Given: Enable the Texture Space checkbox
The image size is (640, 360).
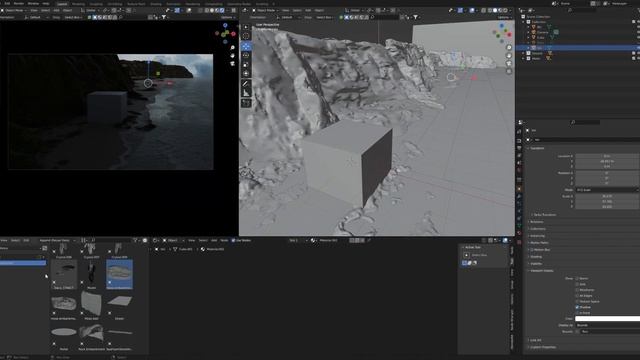Looking at the screenshot, I should [x=577, y=301].
